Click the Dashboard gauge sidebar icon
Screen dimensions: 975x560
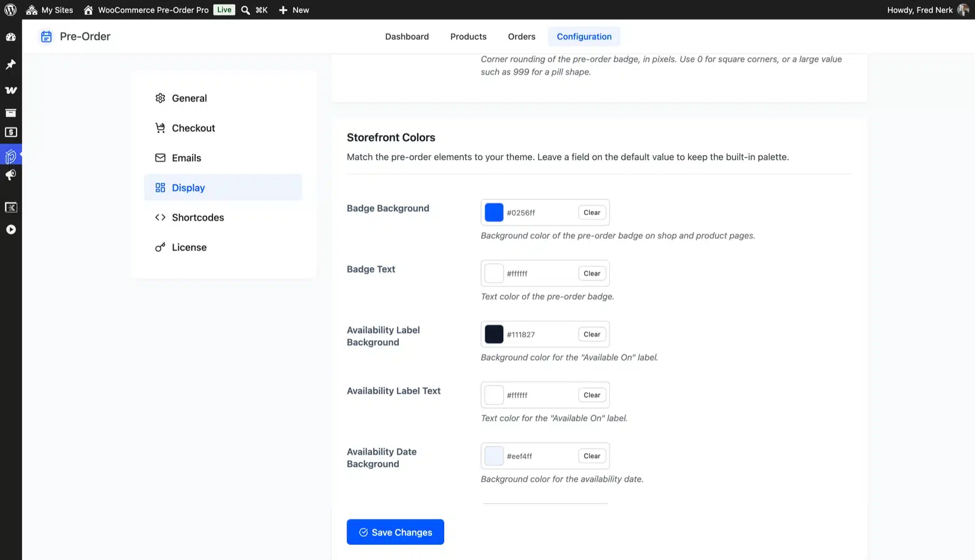click(11, 37)
